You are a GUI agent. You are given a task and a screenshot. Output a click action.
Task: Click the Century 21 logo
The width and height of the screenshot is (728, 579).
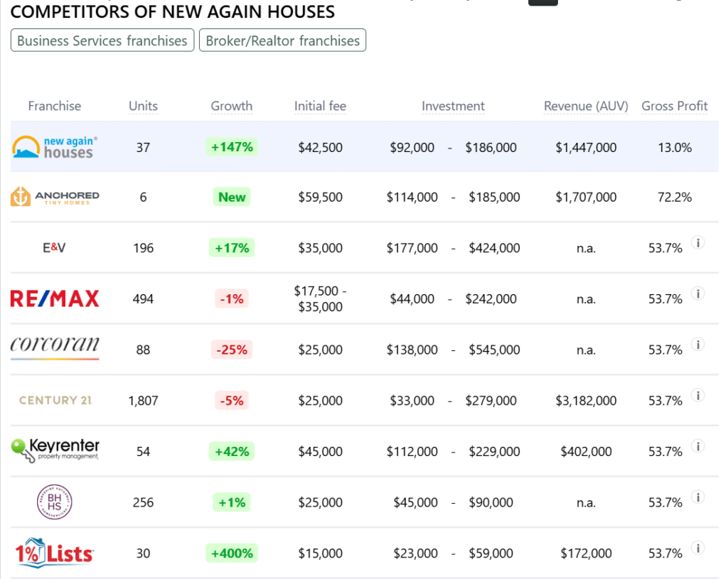tap(55, 401)
